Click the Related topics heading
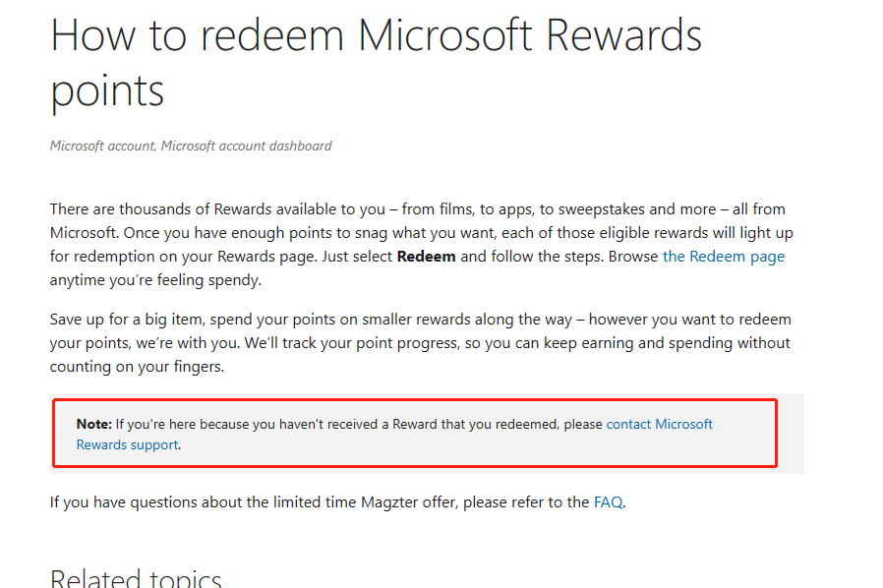This screenshot has width=883, height=588. click(136, 578)
